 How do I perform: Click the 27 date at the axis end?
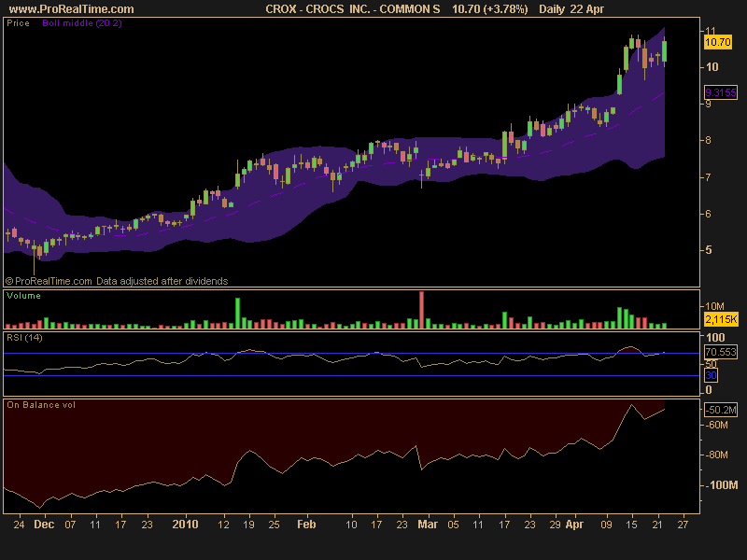click(684, 525)
